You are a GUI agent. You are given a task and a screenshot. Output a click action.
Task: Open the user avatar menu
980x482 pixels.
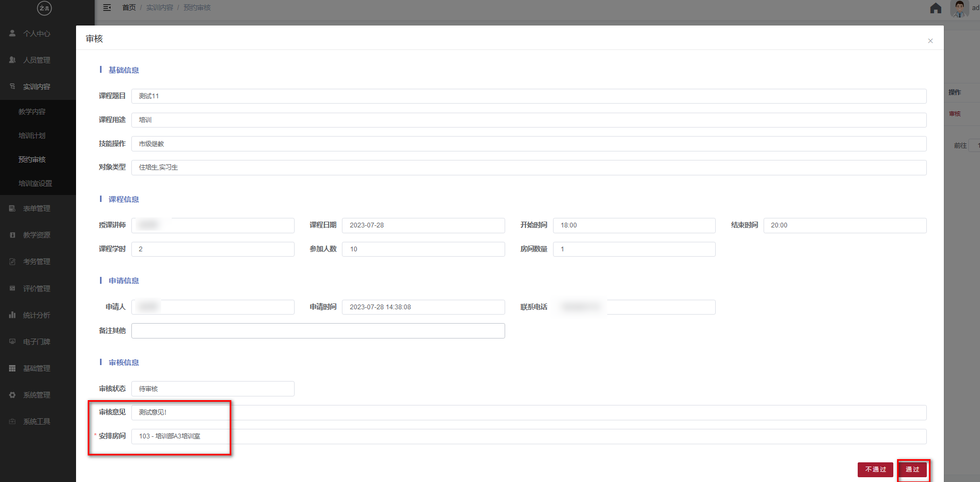click(x=960, y=9)
